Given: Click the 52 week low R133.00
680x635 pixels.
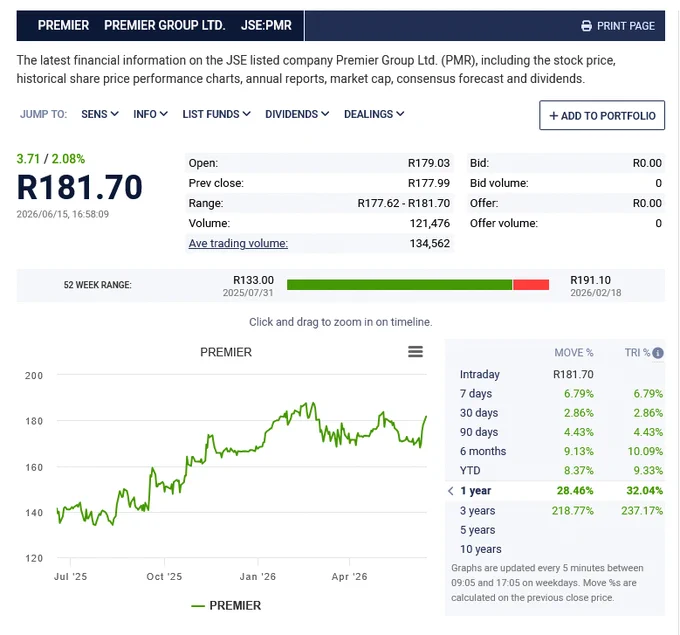Looking at the screenshot, I should pos(253,280).
